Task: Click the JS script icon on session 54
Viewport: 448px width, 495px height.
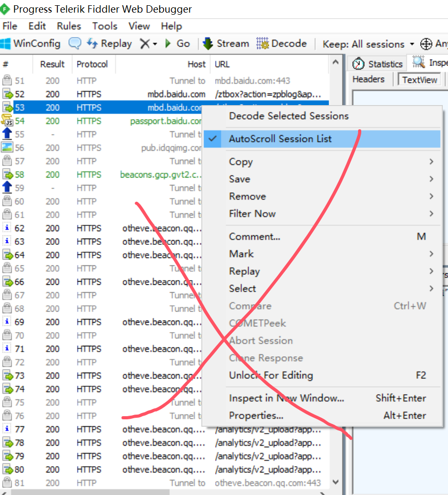Action: click(7, 120)
